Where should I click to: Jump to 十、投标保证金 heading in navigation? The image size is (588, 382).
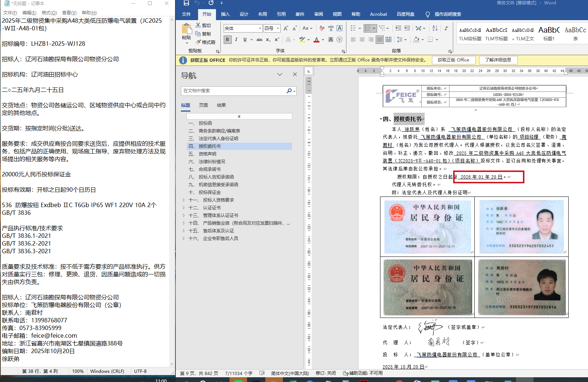click(204, 192)
